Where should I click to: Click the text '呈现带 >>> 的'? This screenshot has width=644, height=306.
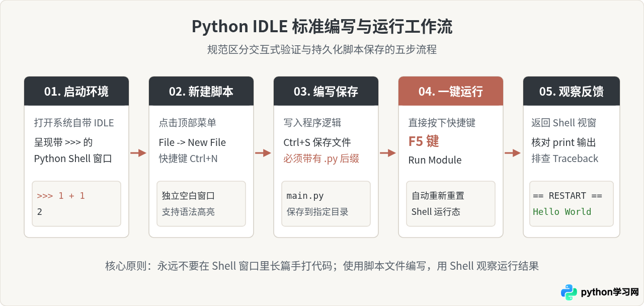click(63, 142)
